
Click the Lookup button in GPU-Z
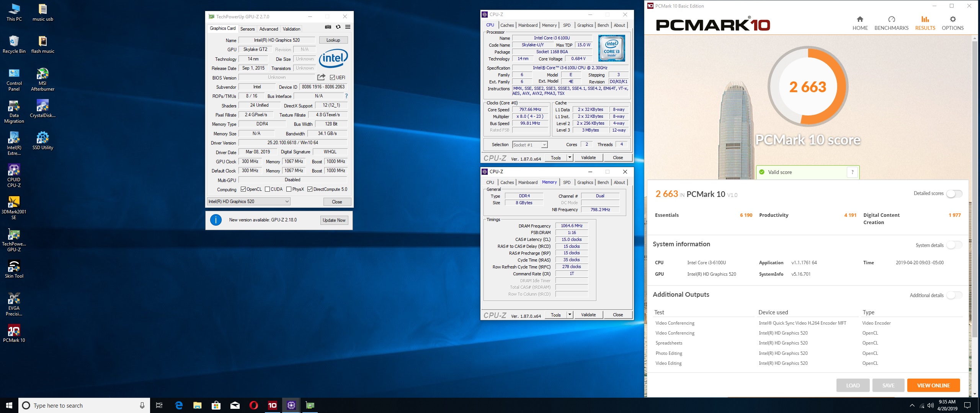coord(333,40)
